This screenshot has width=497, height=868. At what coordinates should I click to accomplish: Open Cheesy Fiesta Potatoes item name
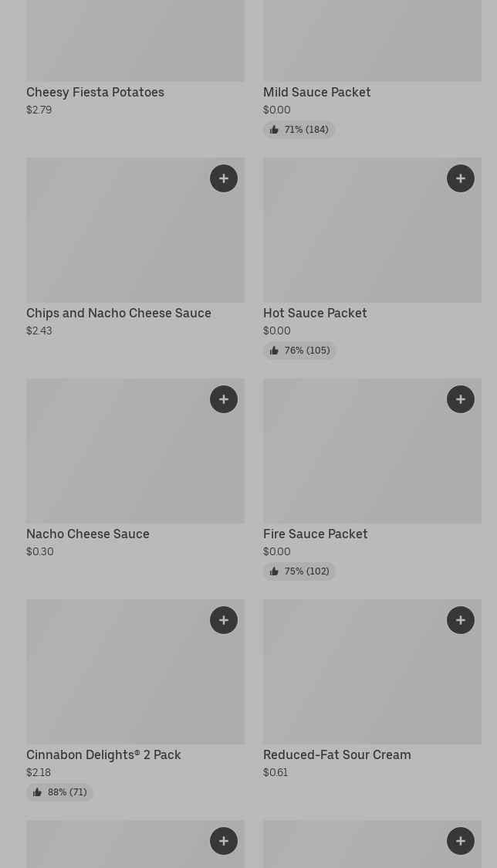coord(95,92)
